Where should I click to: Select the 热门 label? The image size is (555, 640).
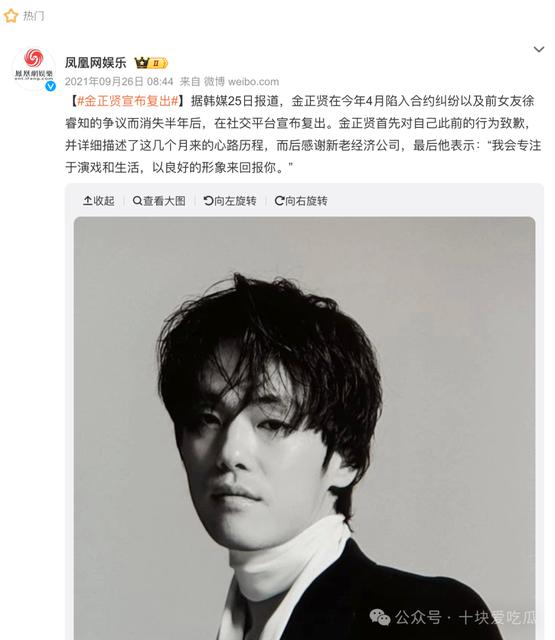coord(33,16)
